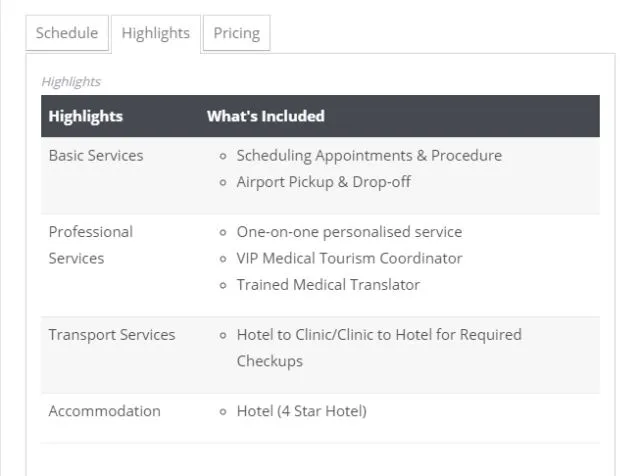
Task: Select the Highlights tab
Action: 156,33
